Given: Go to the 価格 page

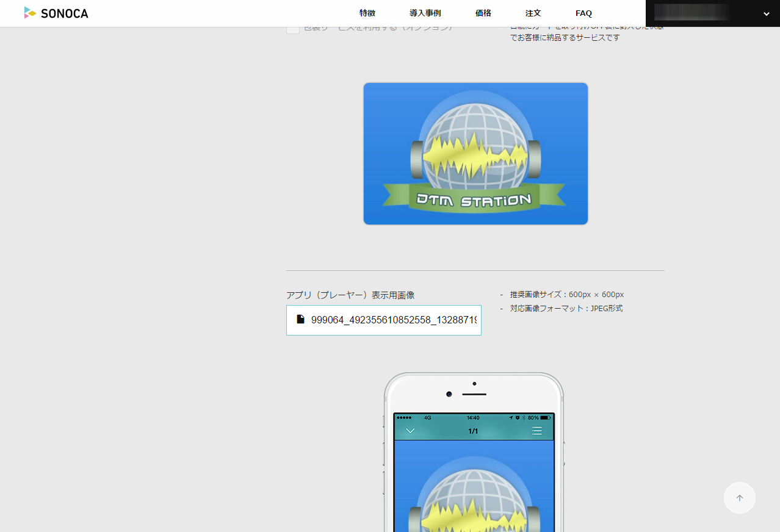Looking at the screenshot, I should [x=483, y=13].
